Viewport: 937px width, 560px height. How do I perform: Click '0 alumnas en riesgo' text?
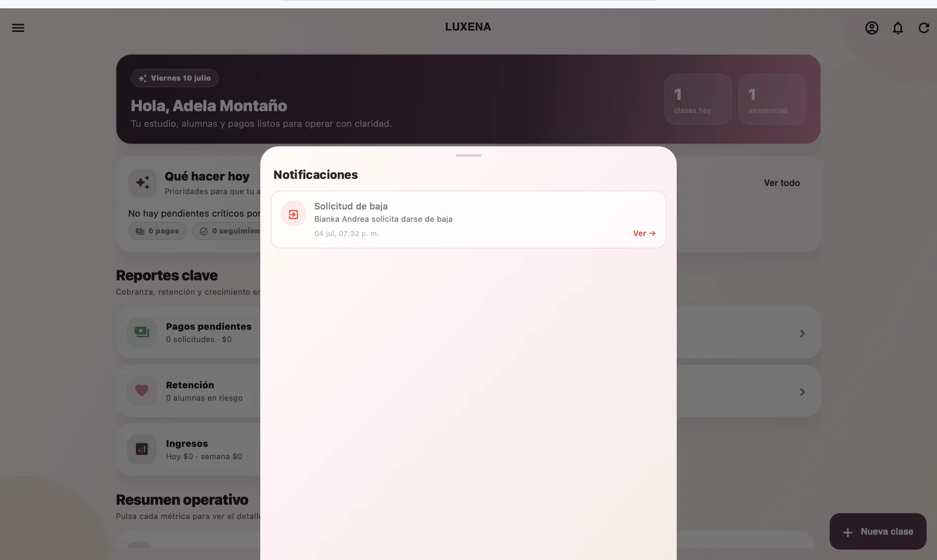[204, 398]
